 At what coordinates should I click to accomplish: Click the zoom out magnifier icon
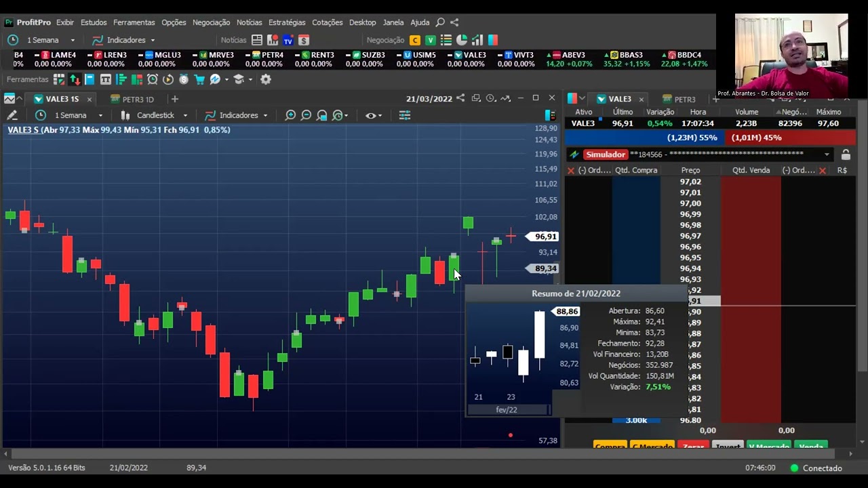[306, 115]
